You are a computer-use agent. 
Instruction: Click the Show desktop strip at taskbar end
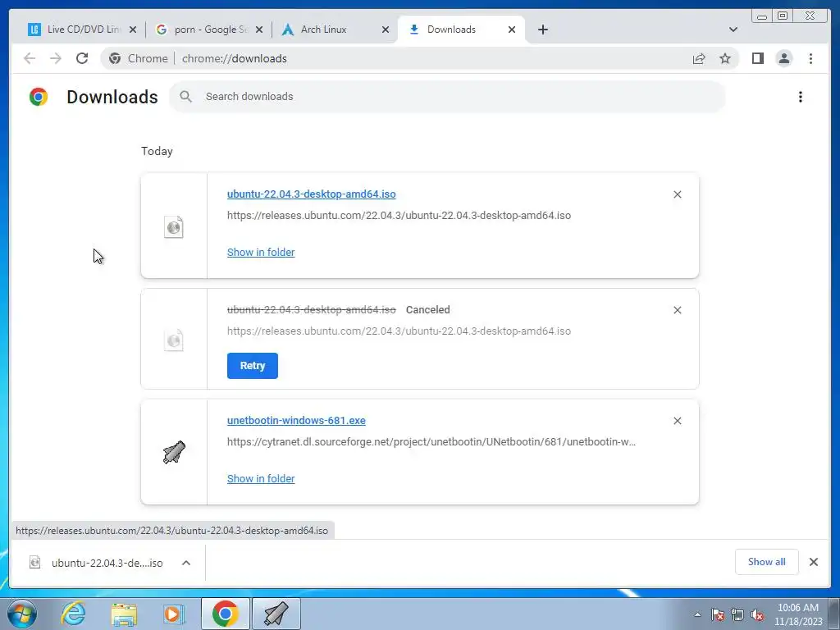coord(834,614)
